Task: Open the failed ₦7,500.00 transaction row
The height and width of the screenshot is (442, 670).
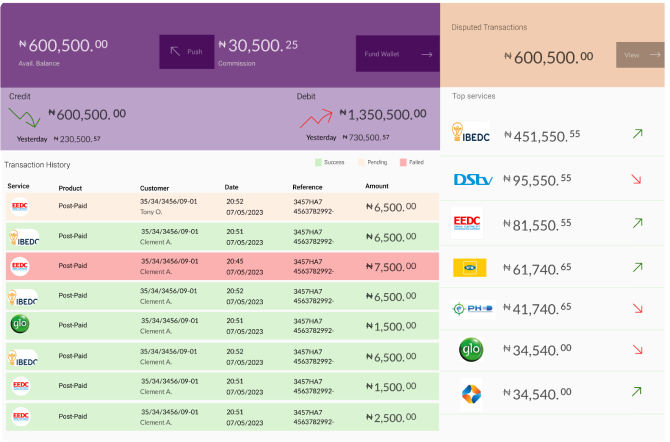Action: click(220, 267)
